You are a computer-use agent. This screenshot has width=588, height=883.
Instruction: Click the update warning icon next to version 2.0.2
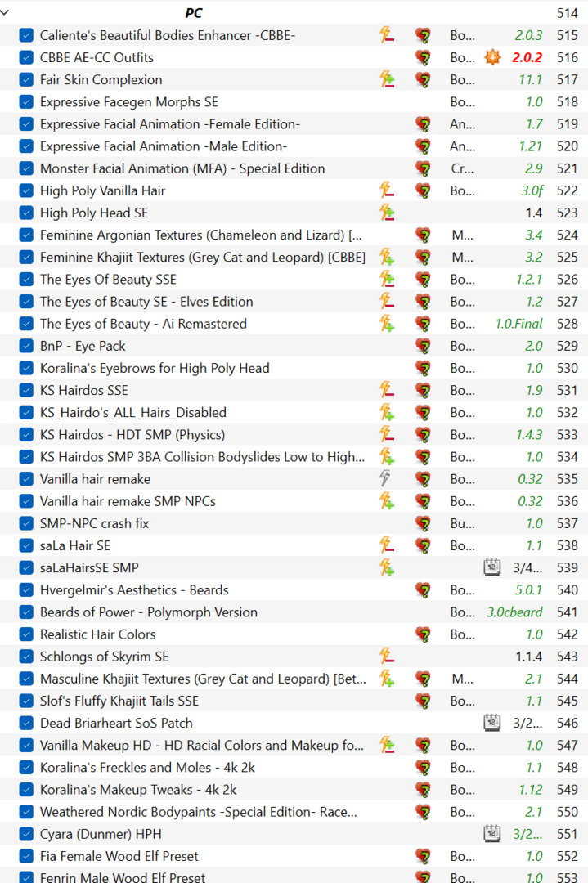(492, 57)
